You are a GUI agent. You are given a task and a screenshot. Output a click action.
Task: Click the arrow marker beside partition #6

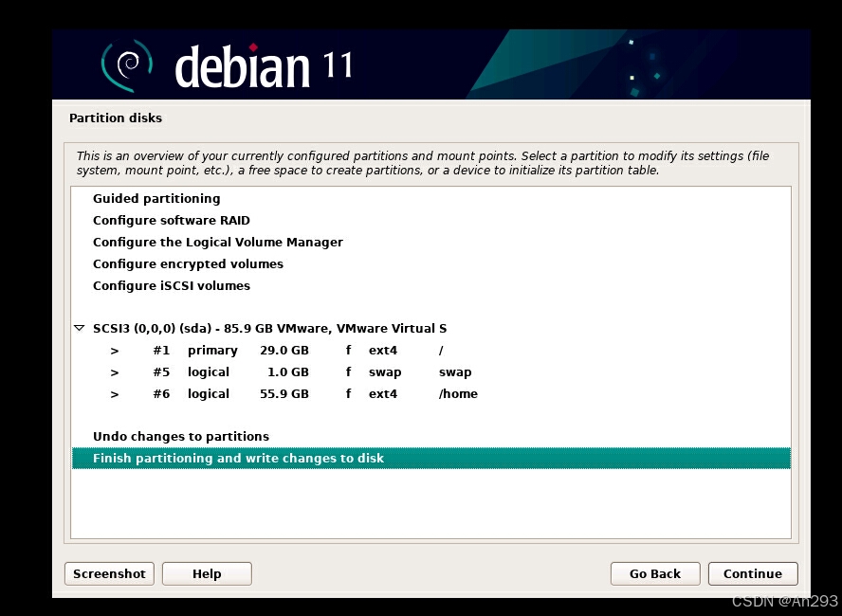(115, 394)
